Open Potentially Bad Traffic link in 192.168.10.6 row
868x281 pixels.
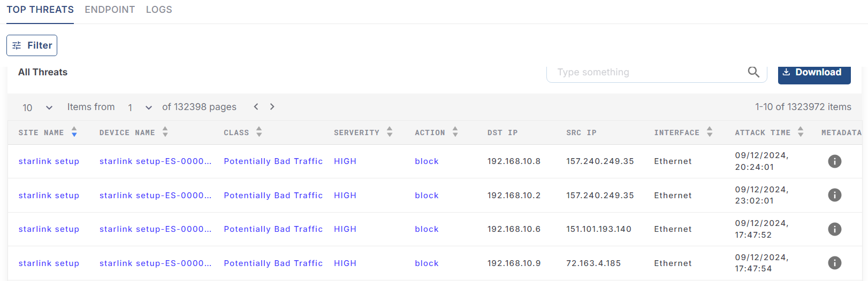[x=273, y=229]
